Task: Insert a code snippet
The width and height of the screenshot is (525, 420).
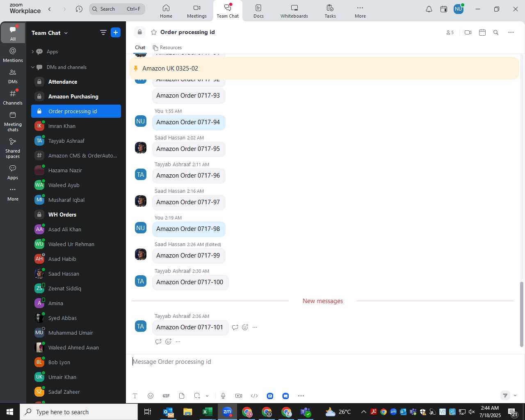Action: 254,396
